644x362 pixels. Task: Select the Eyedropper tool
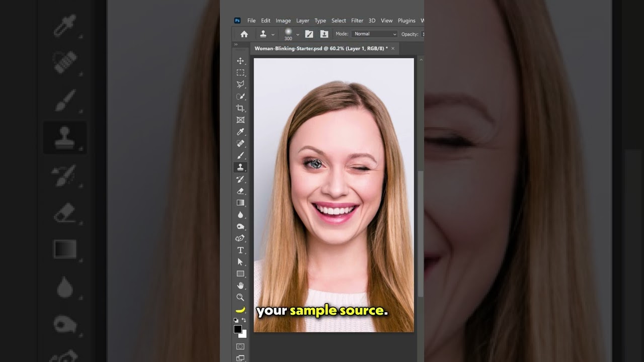coord(240,132)
